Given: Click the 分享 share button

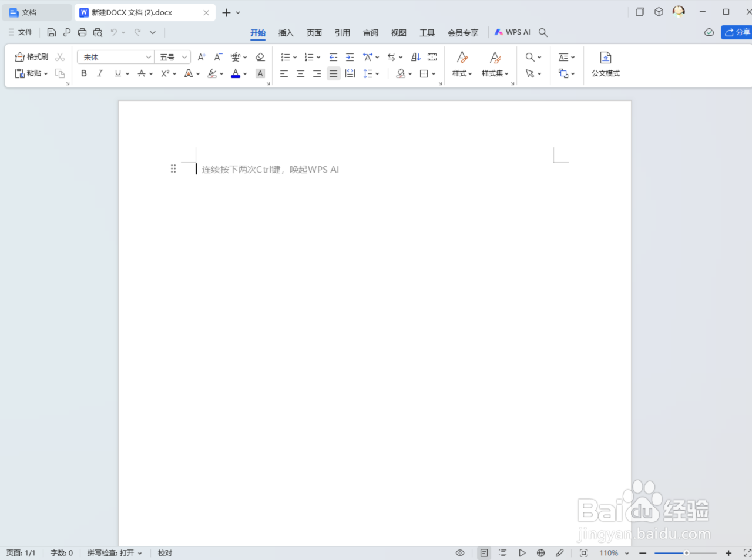Looking at the screenshot, I should coord(737,32).
